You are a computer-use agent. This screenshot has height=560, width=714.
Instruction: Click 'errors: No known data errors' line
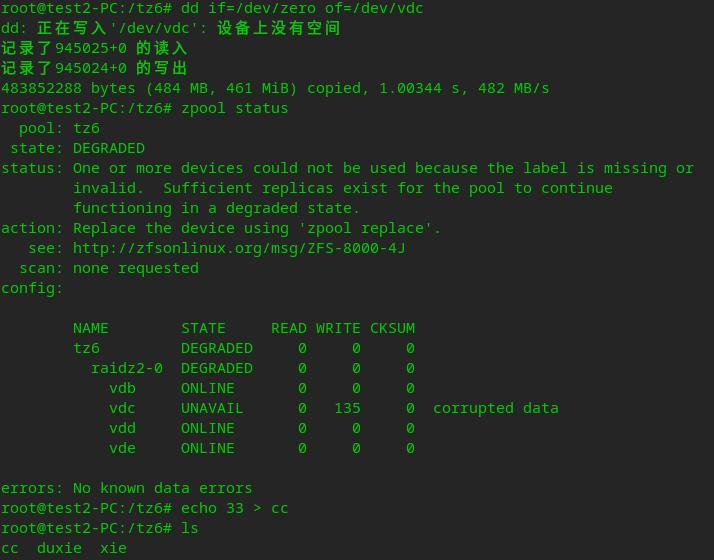point(127,489)
